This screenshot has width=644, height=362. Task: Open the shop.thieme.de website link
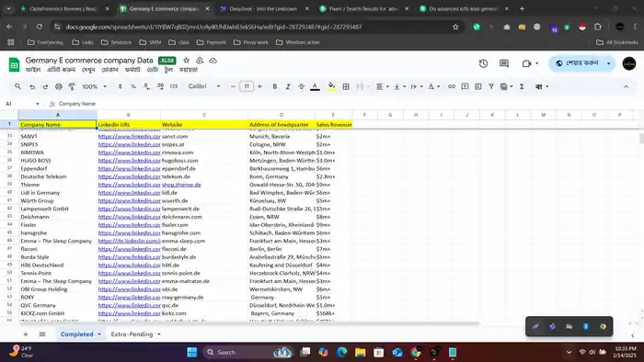point(181,185)
